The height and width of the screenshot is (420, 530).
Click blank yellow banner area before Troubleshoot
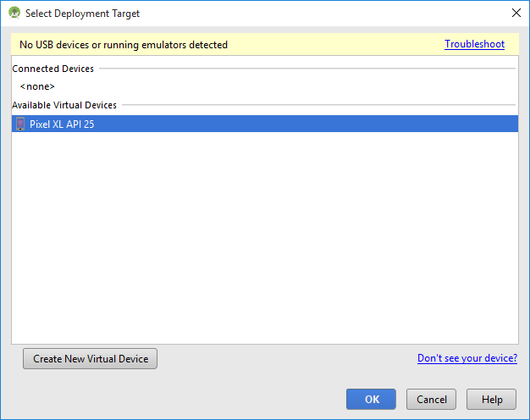[339, 45]
